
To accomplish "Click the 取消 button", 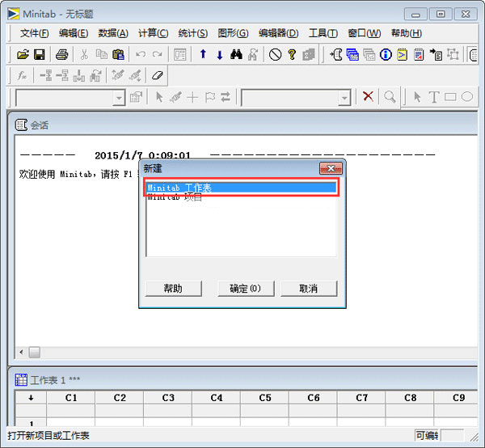I will (x=309, y=289).
